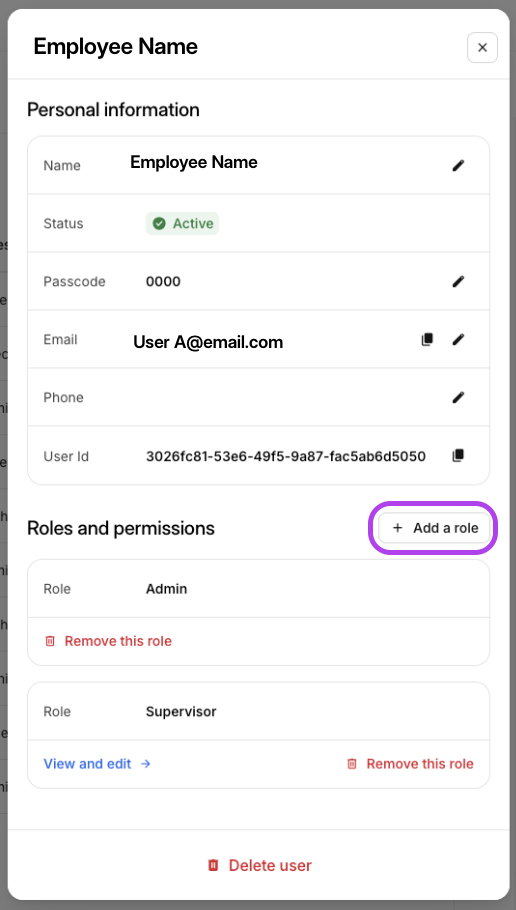Open View and edit for Supervisor

coord(97,764)
